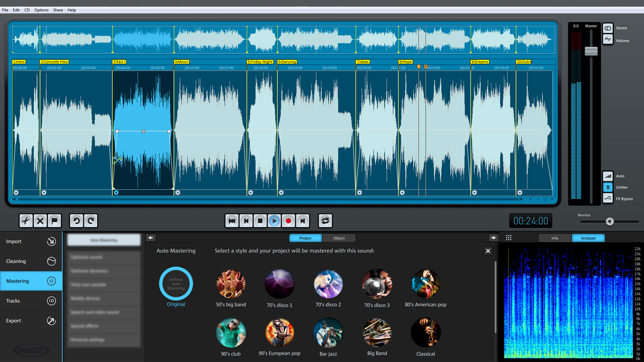
Task: Click the redo arrow icon
Action: coord(91,221)
